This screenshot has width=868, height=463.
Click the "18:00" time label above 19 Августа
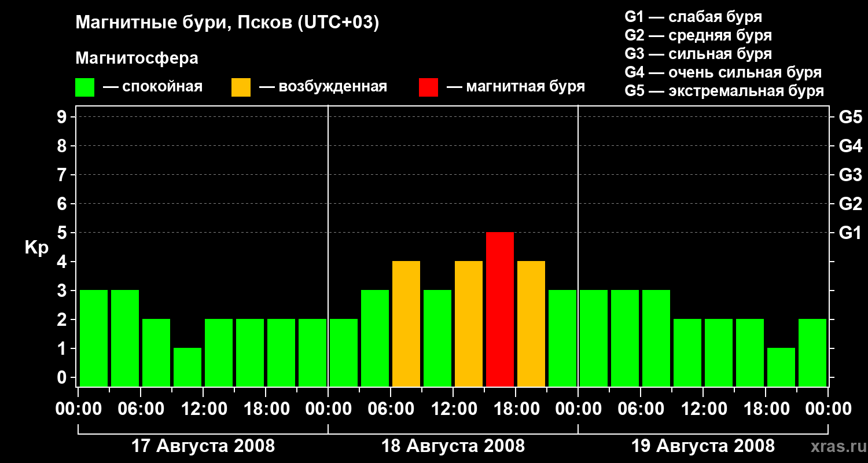coord(766,409)
